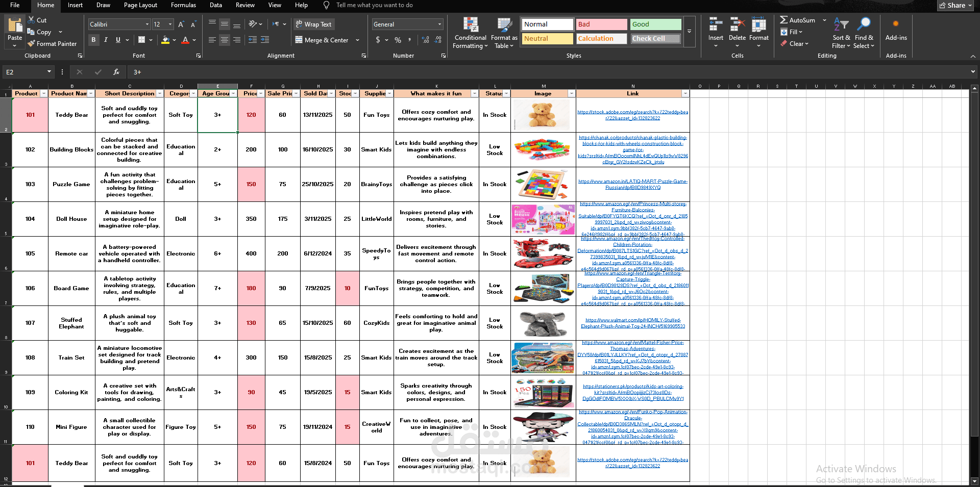Image resolution: width=980 pixels, height=487 pixels.
Task: Open the font size dropdown
Action: coord(169,24)
